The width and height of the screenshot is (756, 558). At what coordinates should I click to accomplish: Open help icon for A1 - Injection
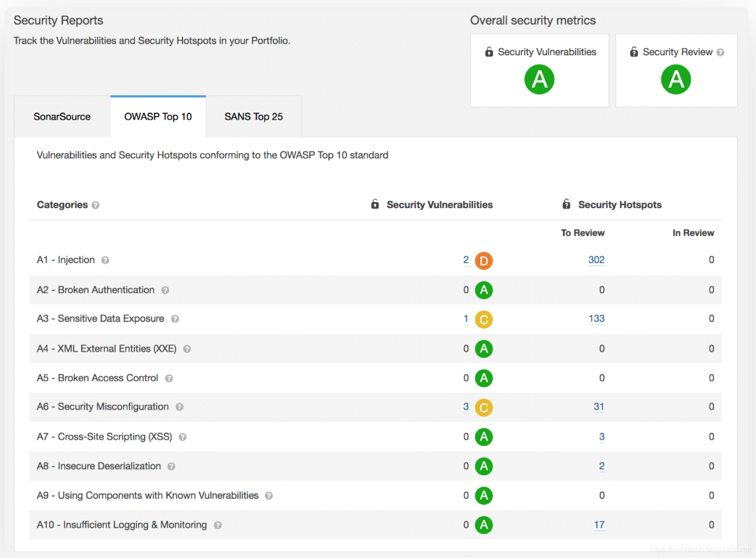(x=105, y=260)
